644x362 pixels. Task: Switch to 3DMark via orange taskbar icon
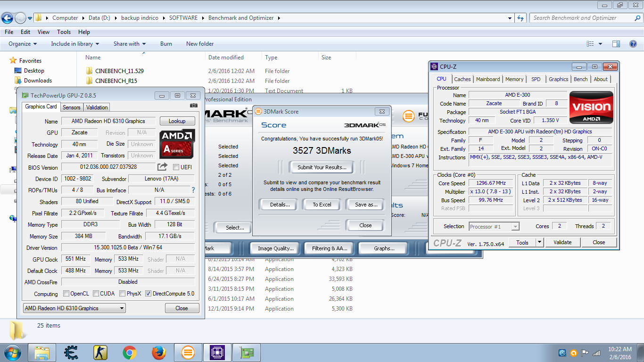(188, 353)
